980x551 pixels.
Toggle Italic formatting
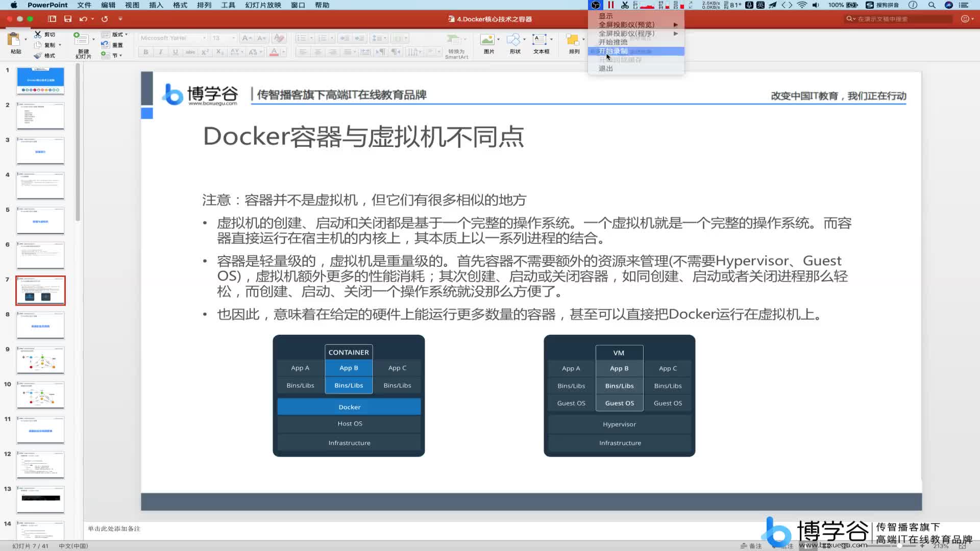tap(161, 52)
